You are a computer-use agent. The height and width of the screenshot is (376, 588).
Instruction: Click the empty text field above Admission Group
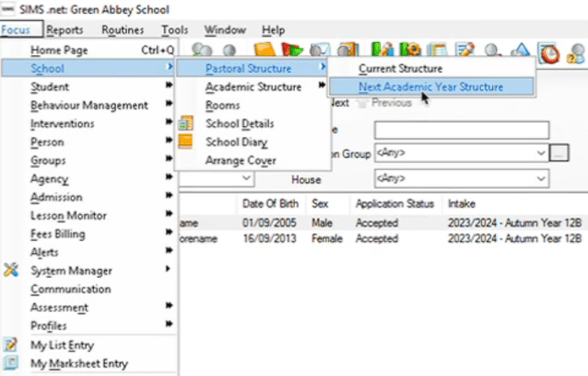461,130
